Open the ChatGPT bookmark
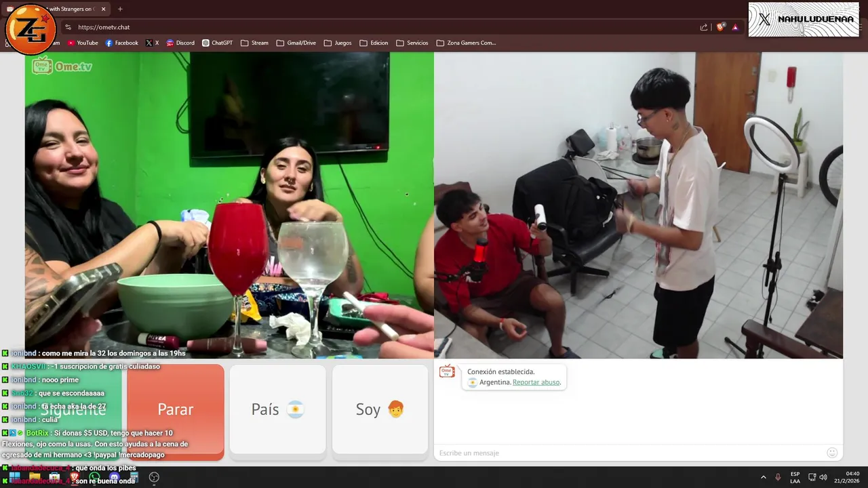868x488 pixels. coord(217,43)
